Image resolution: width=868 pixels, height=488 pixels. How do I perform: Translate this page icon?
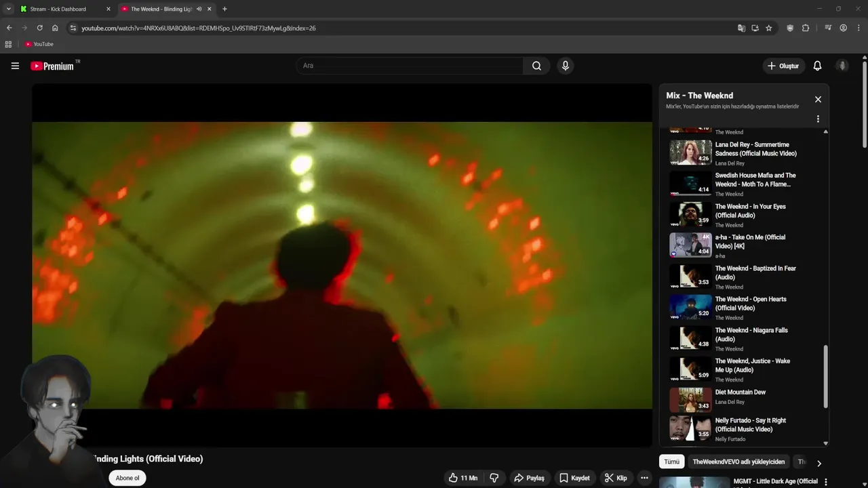coord(741,28)
